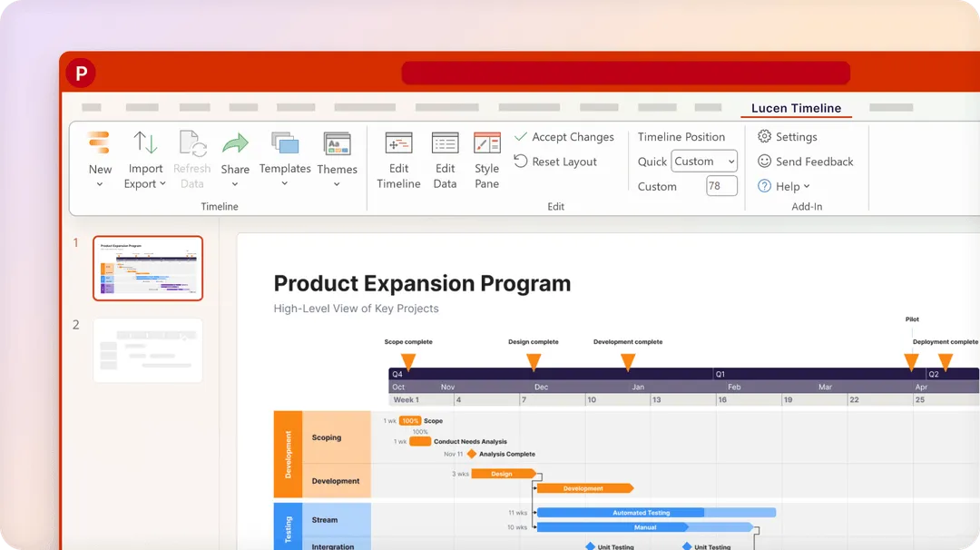The image size is (980, 550).
Task: Expand the Import Export dropdown chevron
Action: 162,183
